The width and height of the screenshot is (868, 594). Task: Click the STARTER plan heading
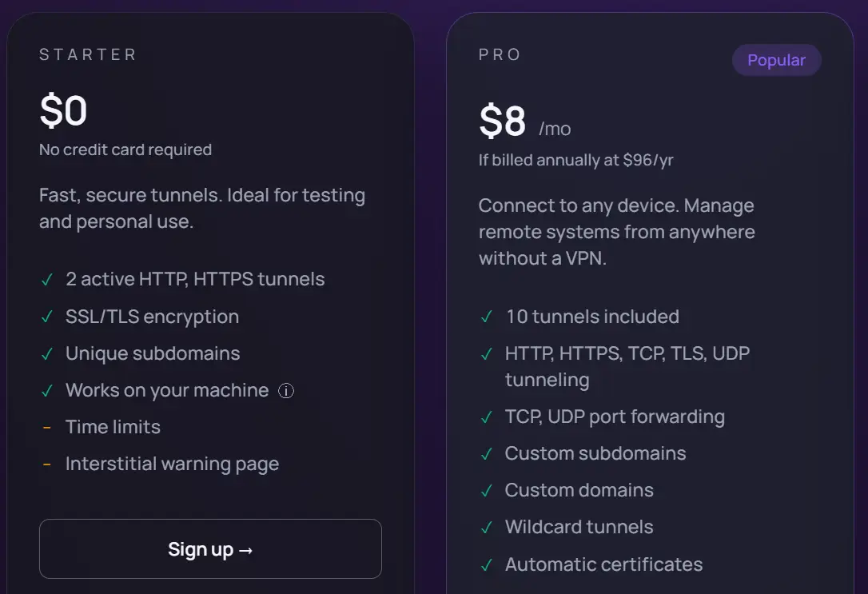pos(88,54)
